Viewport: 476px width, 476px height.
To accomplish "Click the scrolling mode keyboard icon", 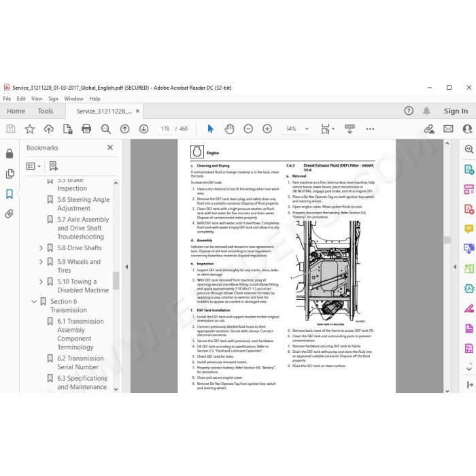I will point(350,129).
